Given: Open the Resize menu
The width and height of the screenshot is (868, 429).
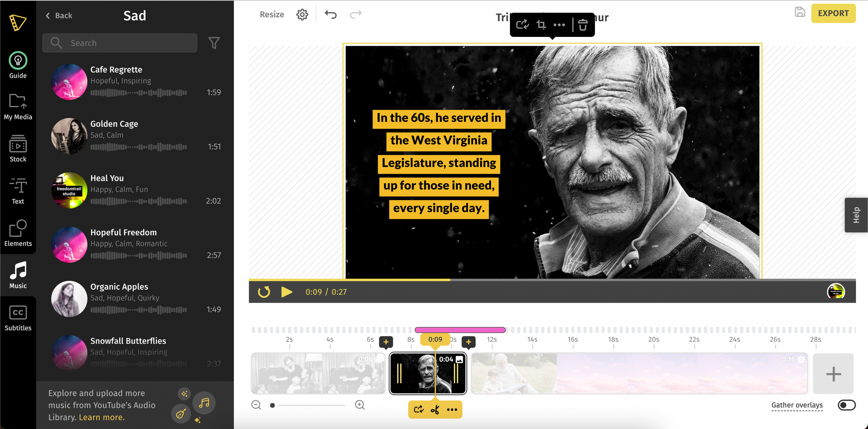Looking at the screenshot, I should click(272, 14).
